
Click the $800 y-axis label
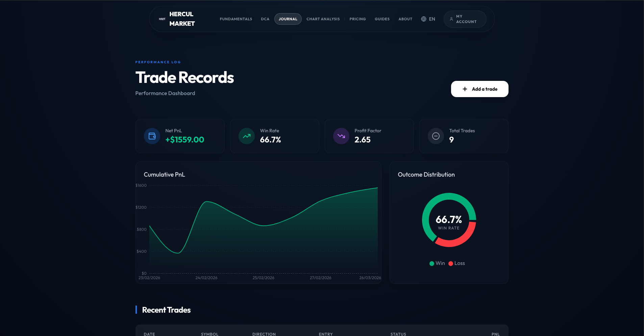coord(142,229)
